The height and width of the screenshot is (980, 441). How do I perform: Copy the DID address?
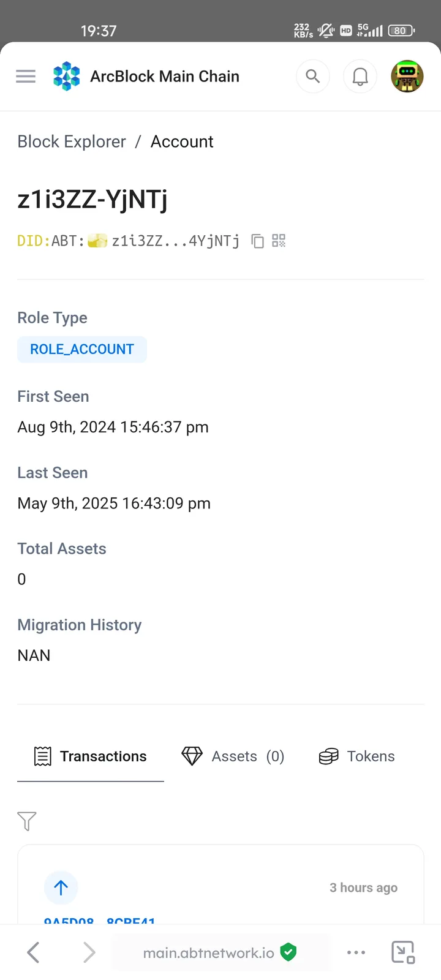pyautogui.click(x=258, y=241)
